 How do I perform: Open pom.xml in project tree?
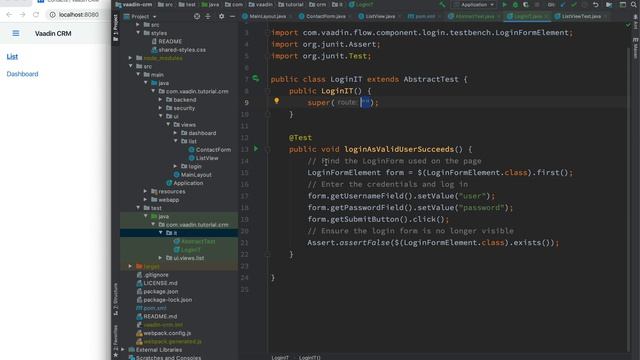(x=151, y=308)
